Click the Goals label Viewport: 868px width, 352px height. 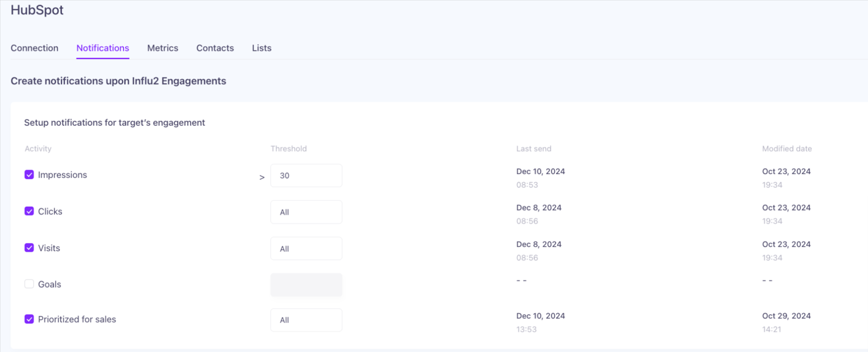pos(49,284)
